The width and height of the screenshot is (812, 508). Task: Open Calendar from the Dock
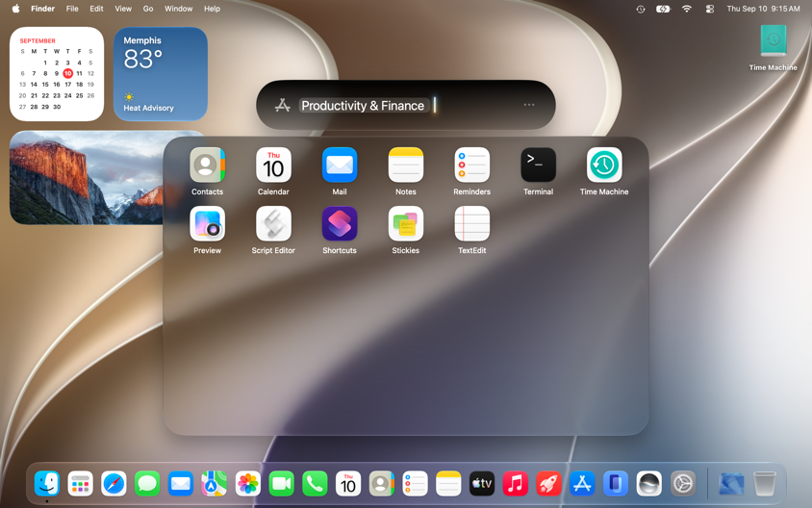coord(348,484)
